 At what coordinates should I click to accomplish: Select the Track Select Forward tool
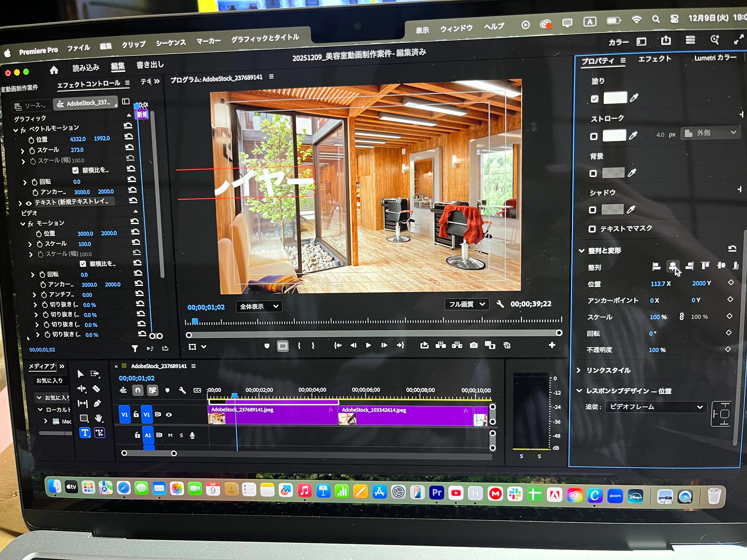tap(95, 374)
